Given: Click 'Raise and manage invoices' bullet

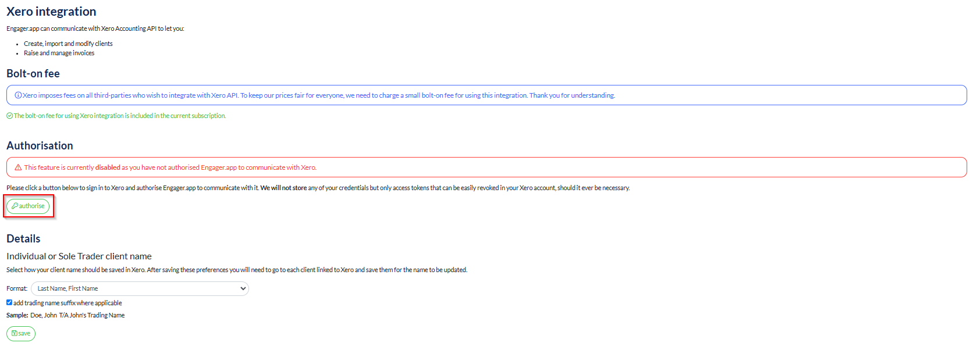Looking at the screenshot, I should click(x=59, y=53).
